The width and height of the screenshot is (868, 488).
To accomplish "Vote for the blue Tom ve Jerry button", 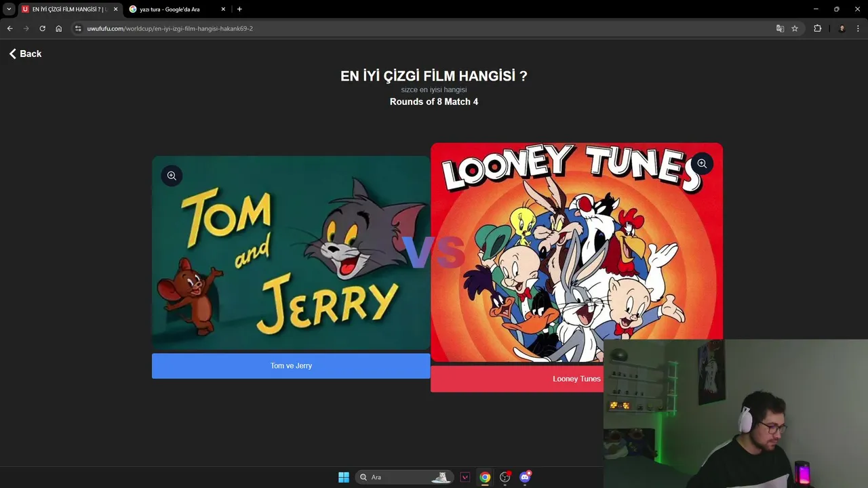I will pyautogui.click(x=291, y=366).
